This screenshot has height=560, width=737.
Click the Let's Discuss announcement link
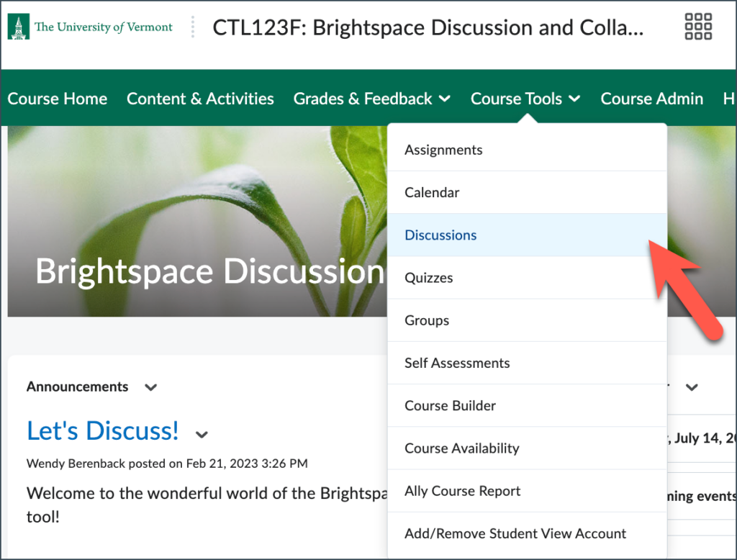coord(102,430)
